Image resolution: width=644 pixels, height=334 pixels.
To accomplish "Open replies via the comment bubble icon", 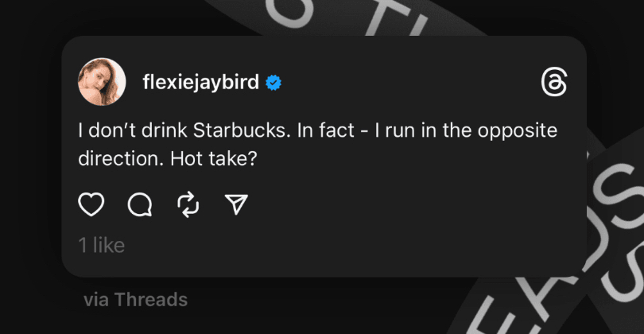I will tap(139, 205).
